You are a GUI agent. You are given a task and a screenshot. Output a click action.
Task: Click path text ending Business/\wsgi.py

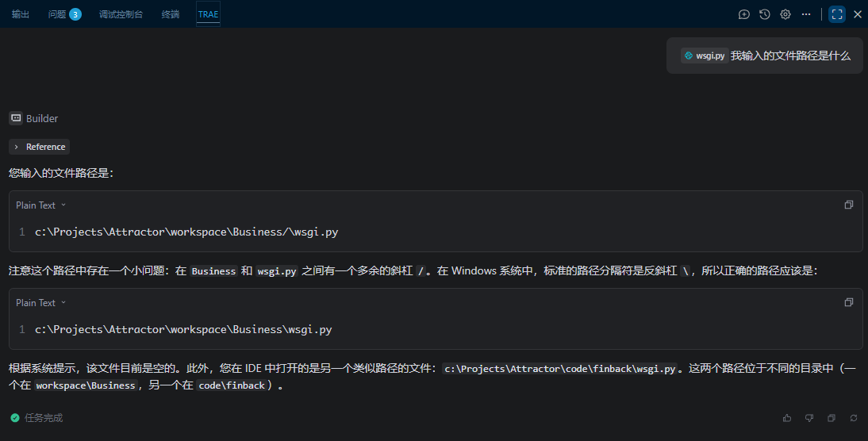click(x=186, y=232)
